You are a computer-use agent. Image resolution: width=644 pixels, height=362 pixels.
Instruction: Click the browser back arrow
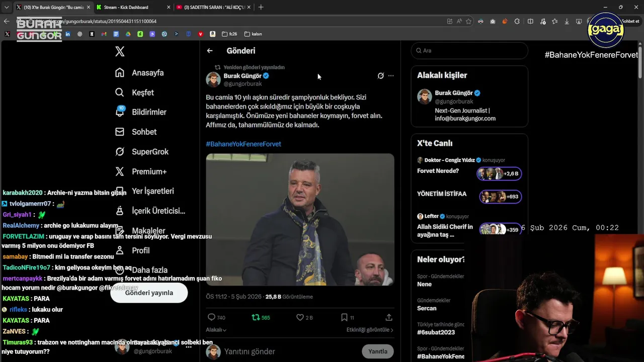coord(7,21)
